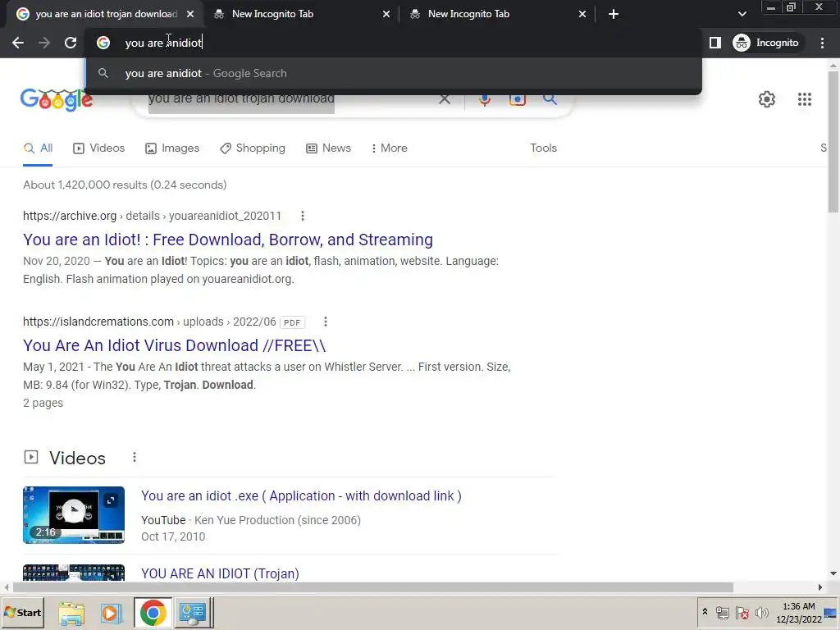
Task: Click the Chrome taskbar icon
Action: (153, 614)
